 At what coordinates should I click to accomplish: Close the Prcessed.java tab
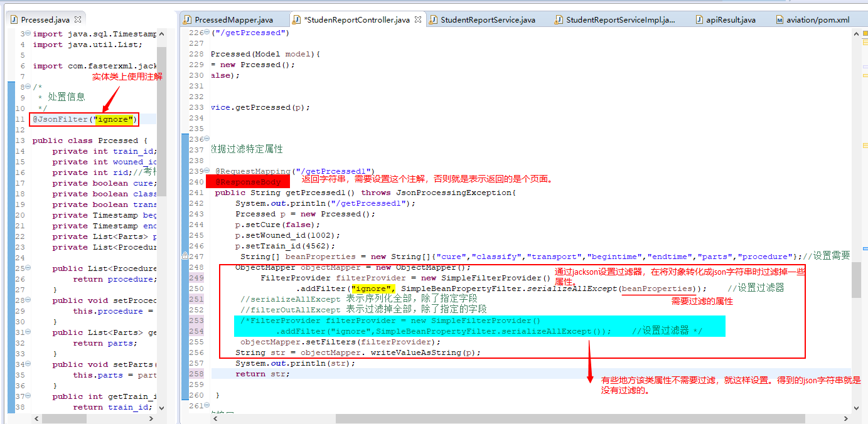point(78,20)
